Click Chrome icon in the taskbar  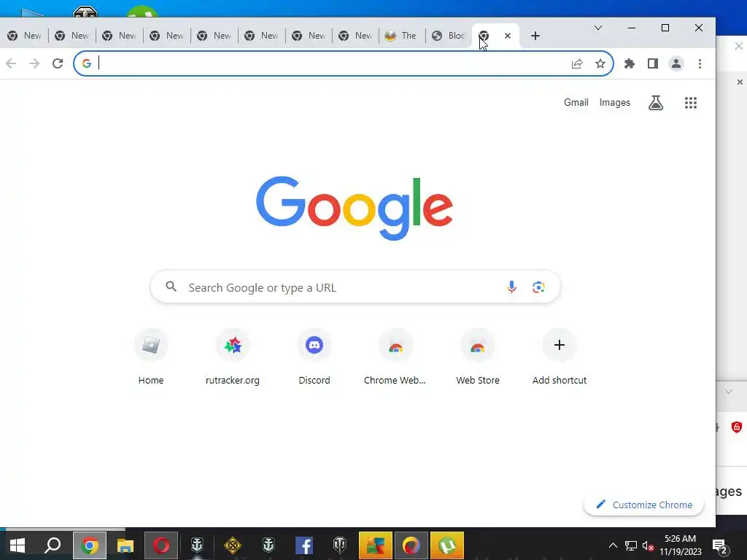(90, 545)
